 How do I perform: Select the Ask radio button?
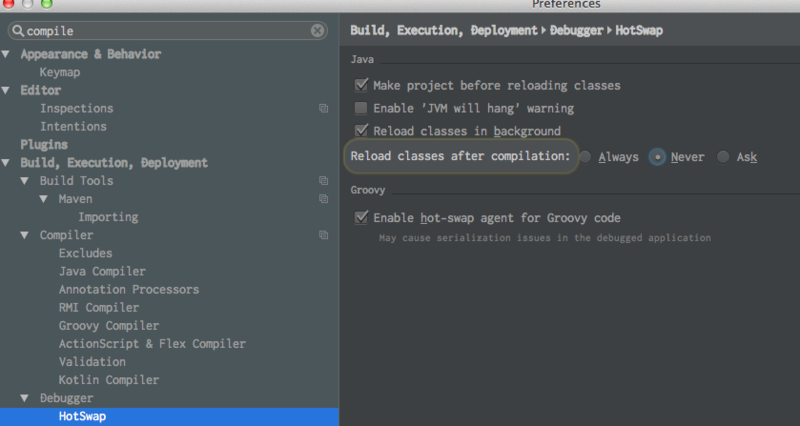click(x=723, y=157)
